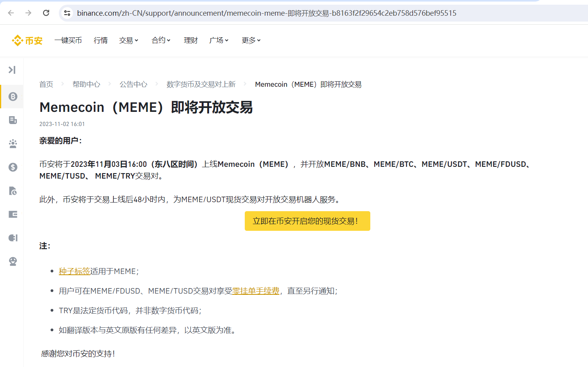This screenshot has width=588, height=367.
Task: Open the dollar coin sidebar icon
Action: [13, 167]
